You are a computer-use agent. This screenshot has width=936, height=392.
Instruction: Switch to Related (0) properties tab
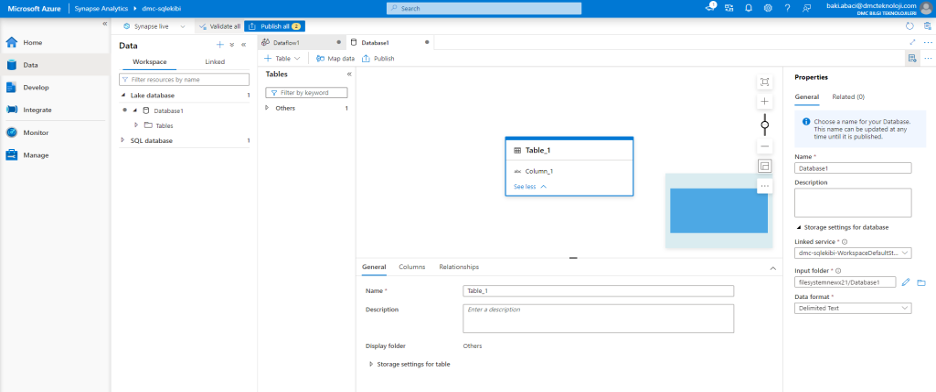click(x=849, y=97)
